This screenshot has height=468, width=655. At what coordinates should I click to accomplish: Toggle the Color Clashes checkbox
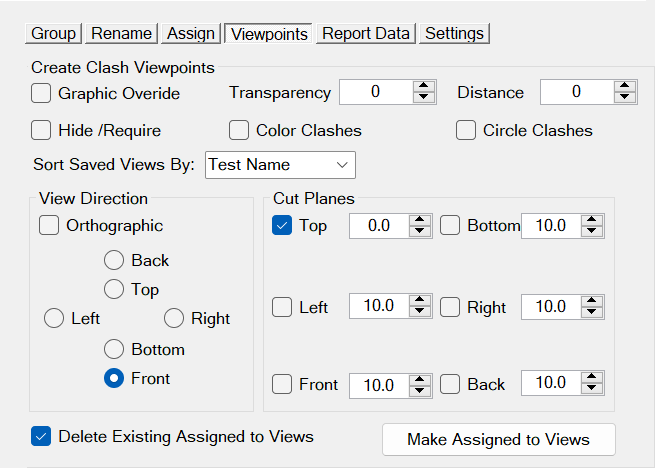pyautogui.click(x=239, y=130)
